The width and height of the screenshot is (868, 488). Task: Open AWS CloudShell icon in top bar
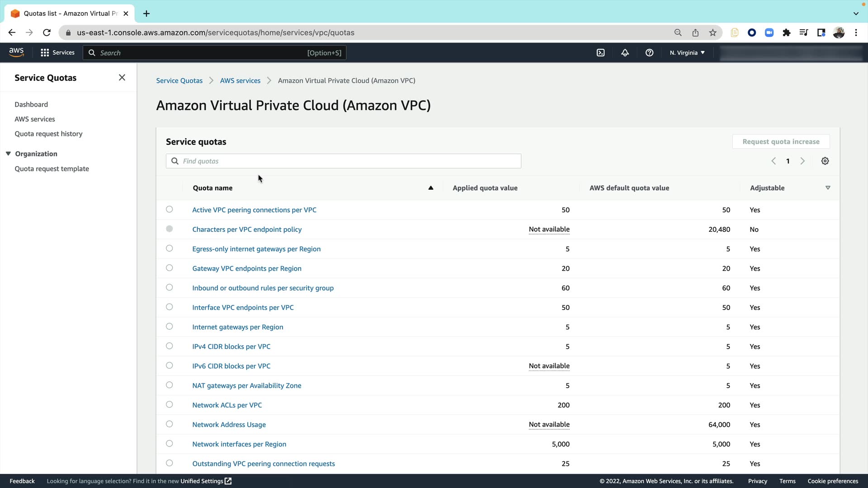point(600,53)
